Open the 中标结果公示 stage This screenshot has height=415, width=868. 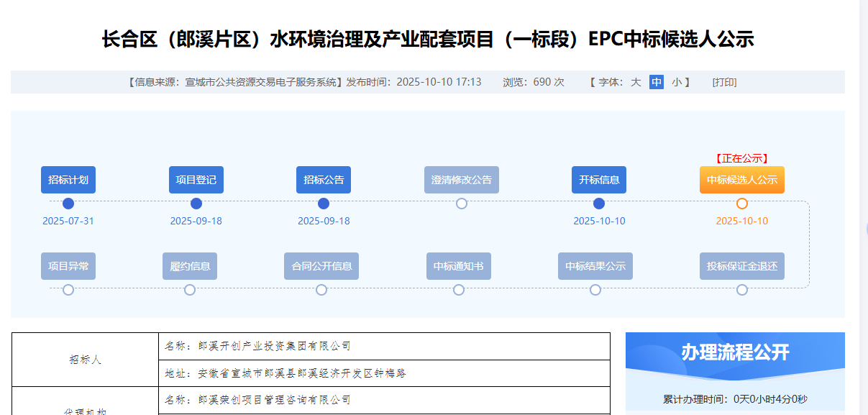595,266
